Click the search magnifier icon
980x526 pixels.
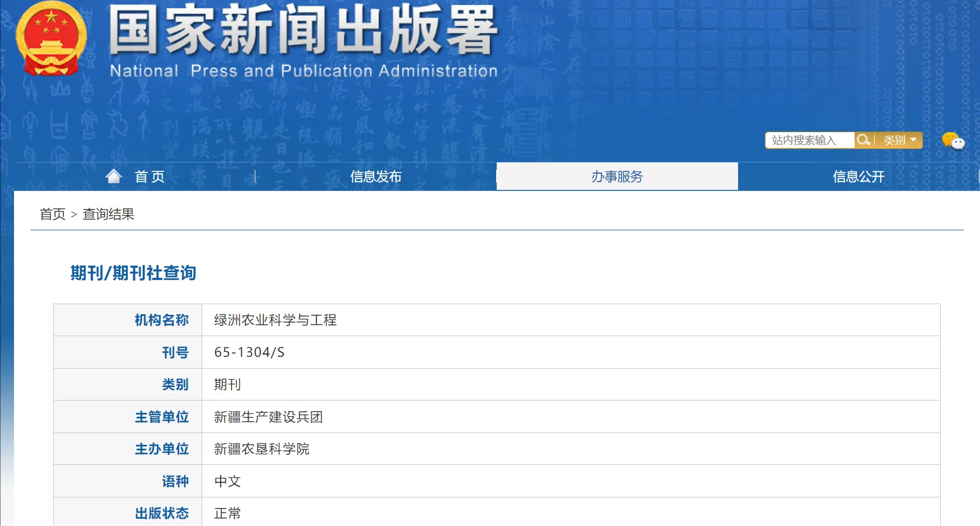click(864, 140)
